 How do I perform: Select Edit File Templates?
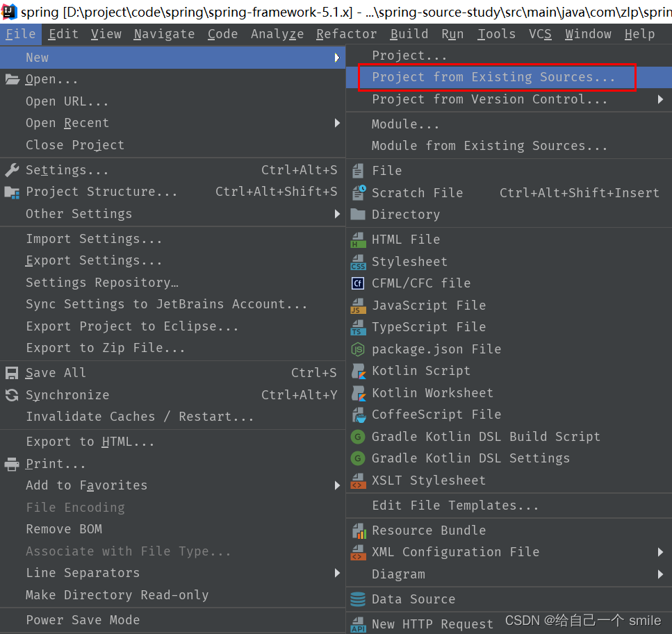pyautogui.click(x=509, y=506)
